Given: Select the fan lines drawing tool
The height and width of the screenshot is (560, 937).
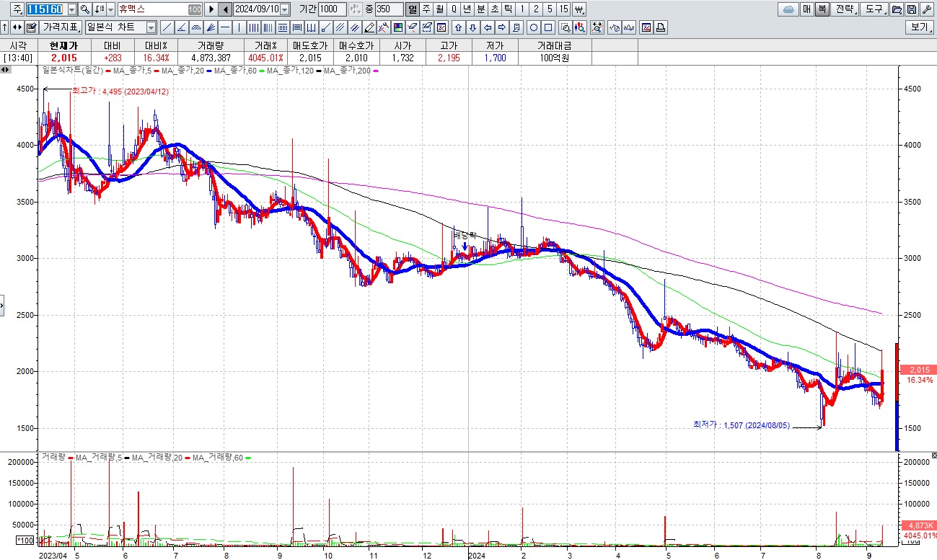Looking at the screenshot, I should pos(210,27).
